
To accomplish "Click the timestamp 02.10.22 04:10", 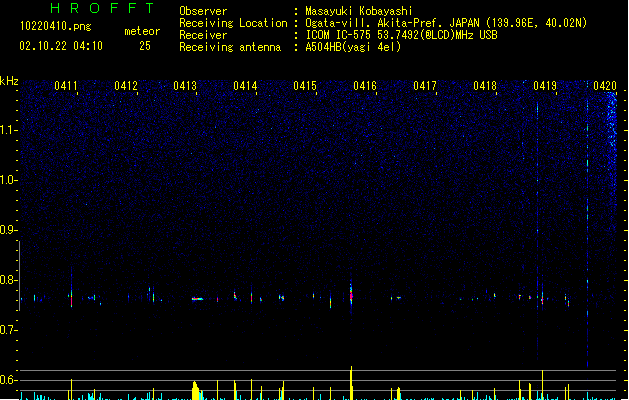I will (61, 46).
